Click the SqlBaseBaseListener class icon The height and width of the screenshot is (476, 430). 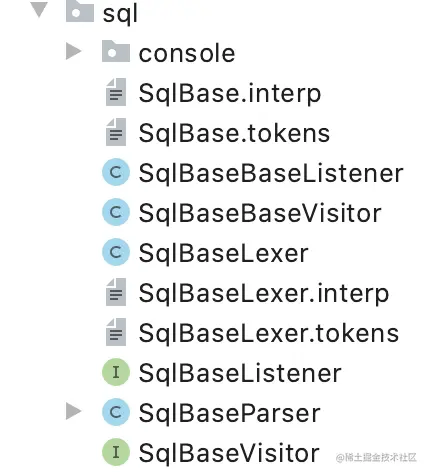[116, 172]
